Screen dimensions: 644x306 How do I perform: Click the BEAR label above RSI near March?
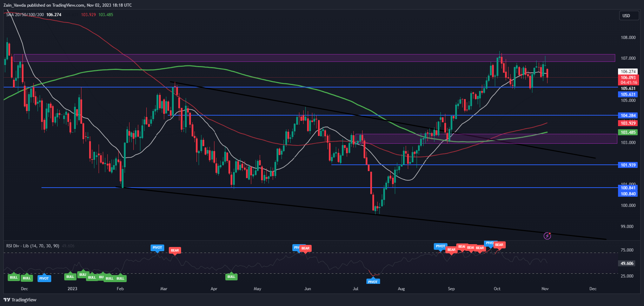pyautogui.click(x=175, y=250)
